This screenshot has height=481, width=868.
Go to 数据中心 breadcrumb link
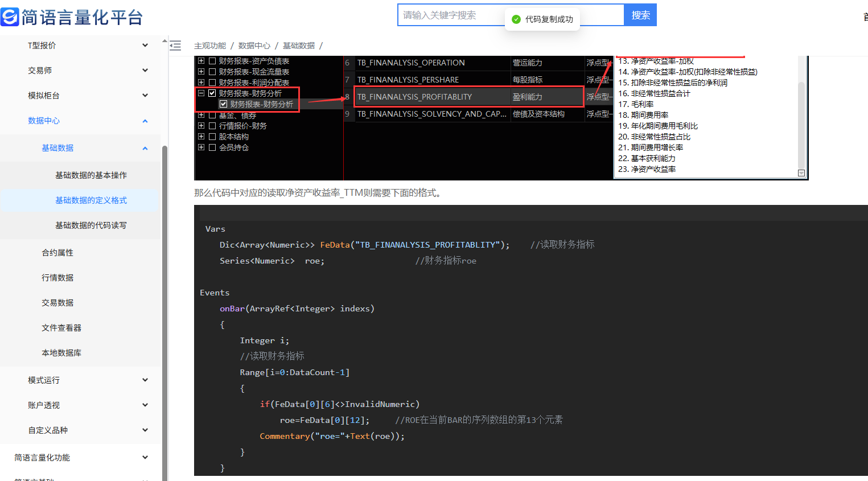(x=254, y=46)
